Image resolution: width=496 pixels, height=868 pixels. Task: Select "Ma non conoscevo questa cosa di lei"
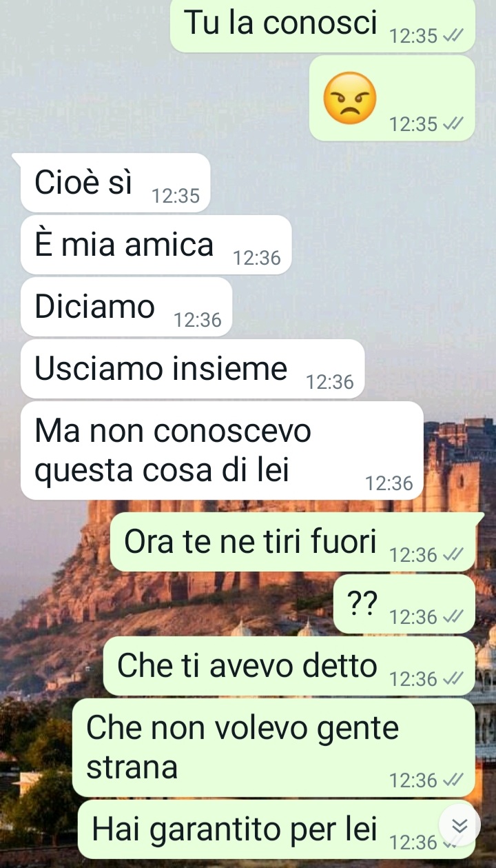point(222,450)
